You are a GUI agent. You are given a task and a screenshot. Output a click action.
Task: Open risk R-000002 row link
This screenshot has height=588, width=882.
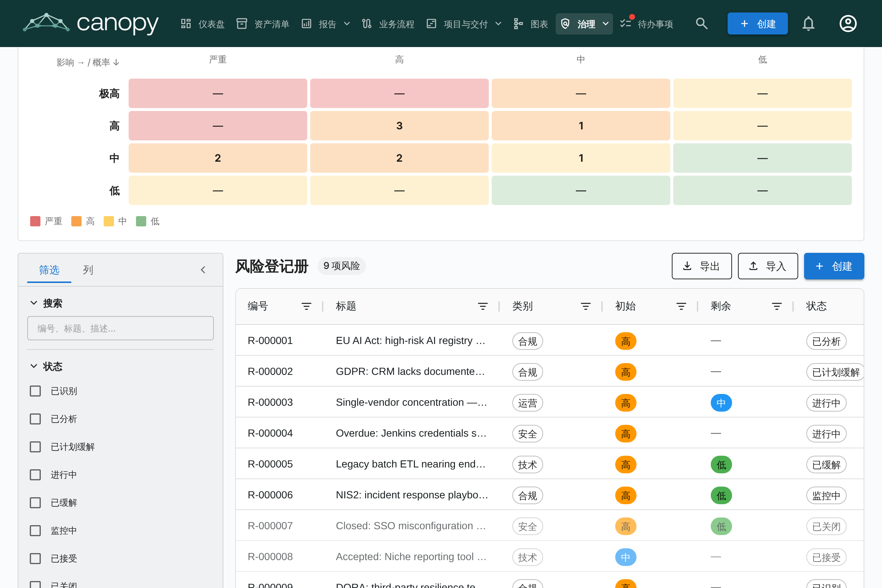pyautogui.click(x=270, y=371)
